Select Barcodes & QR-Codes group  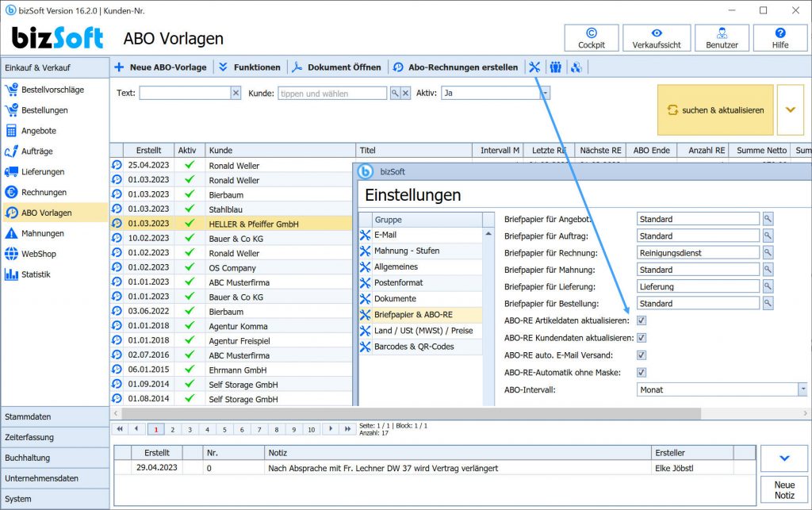pos(420,347)
